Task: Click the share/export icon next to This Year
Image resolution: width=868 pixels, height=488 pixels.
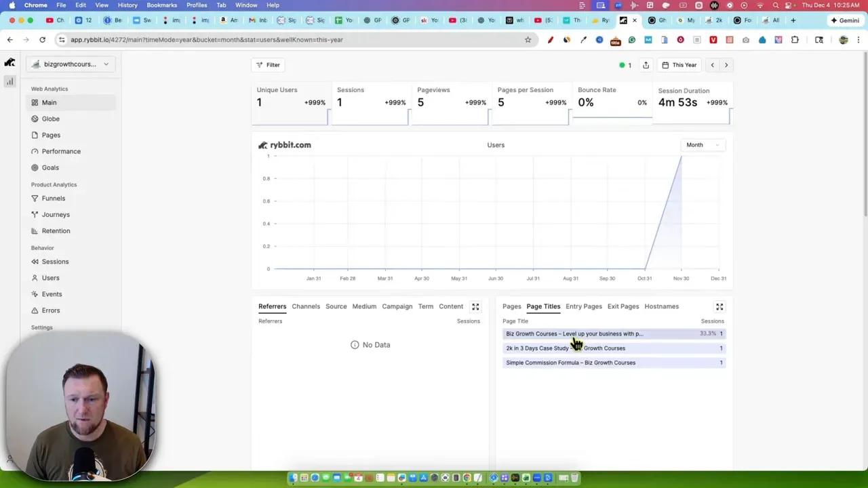Action: [646, 64]
